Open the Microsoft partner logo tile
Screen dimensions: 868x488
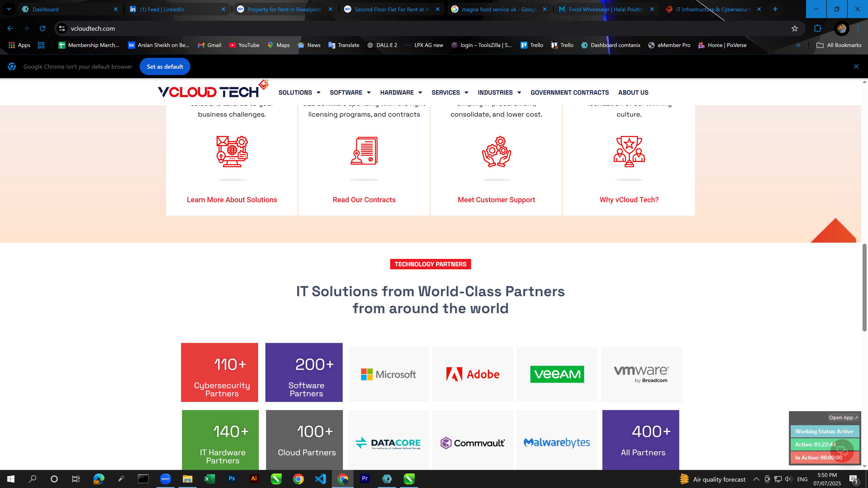388,374
